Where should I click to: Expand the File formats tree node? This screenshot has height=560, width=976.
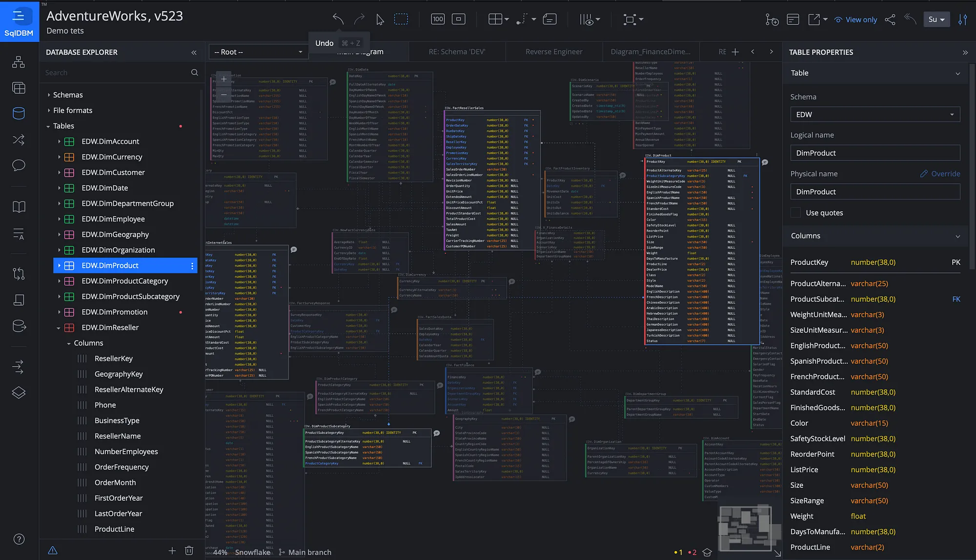(x=49, y=110)
